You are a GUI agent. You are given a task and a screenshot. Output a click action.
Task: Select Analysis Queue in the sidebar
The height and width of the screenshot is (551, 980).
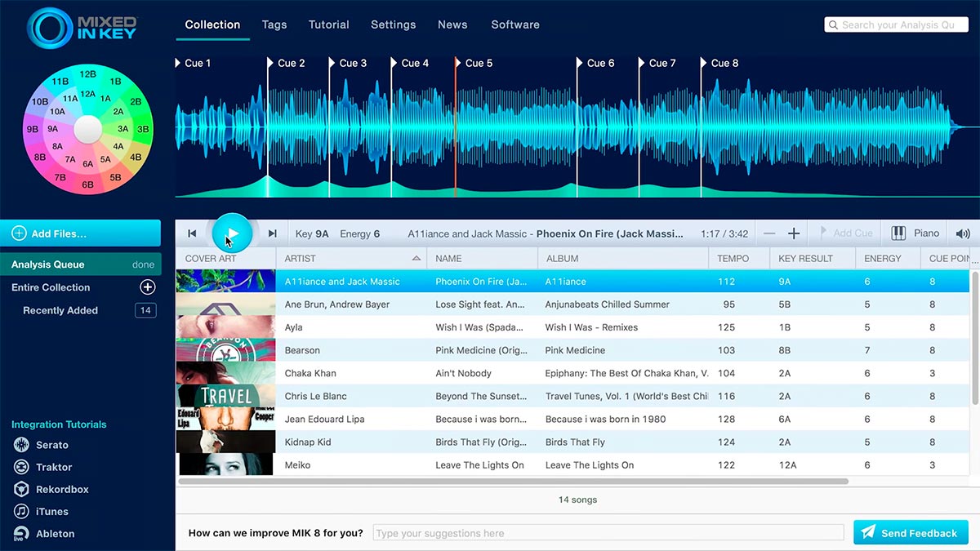[81, 264]
